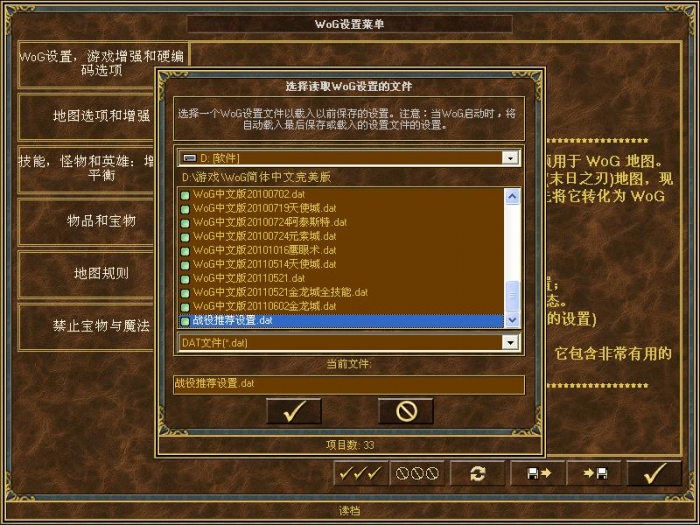The image size is (700, 525).
Task: Click file icon of WoG中文版20110514天使城.dat
Action: tap(185, 265)
